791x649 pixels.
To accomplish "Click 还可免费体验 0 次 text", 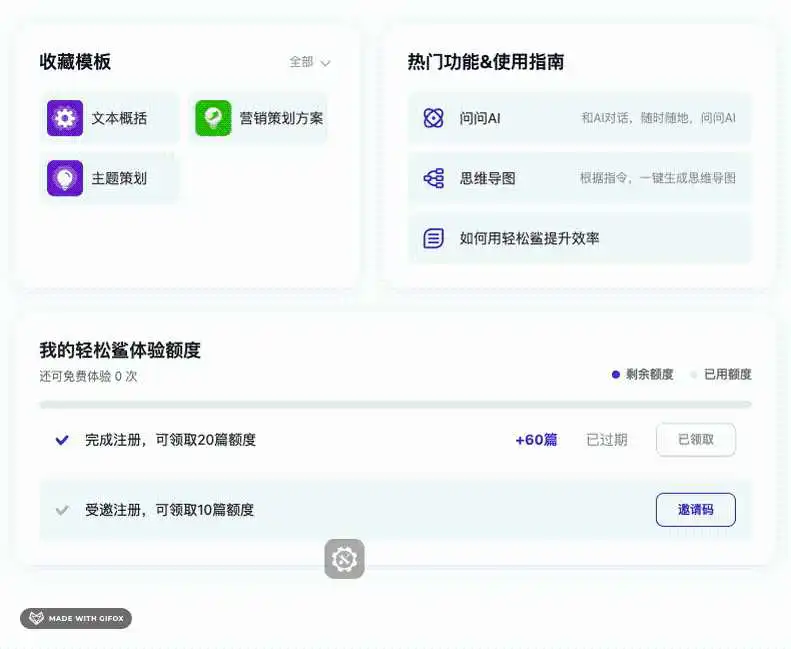I will (88, 377).
